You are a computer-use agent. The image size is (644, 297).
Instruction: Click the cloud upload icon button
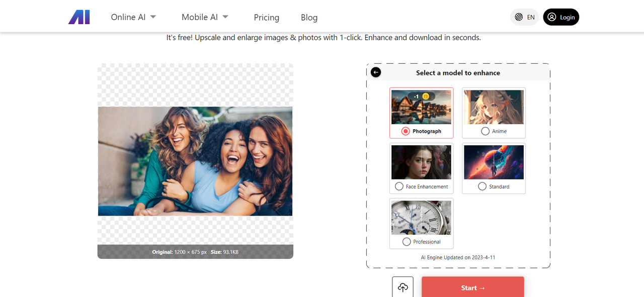tap(403, 287)
